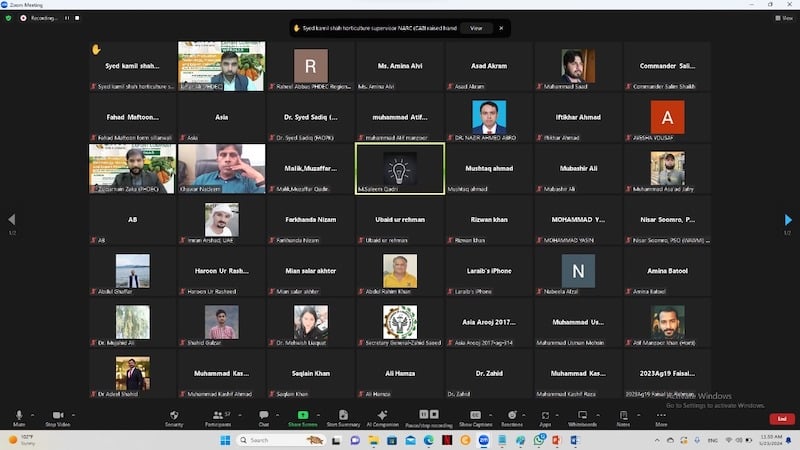
Task: Open Whiteboards from the toolbar
Action: 582,416
